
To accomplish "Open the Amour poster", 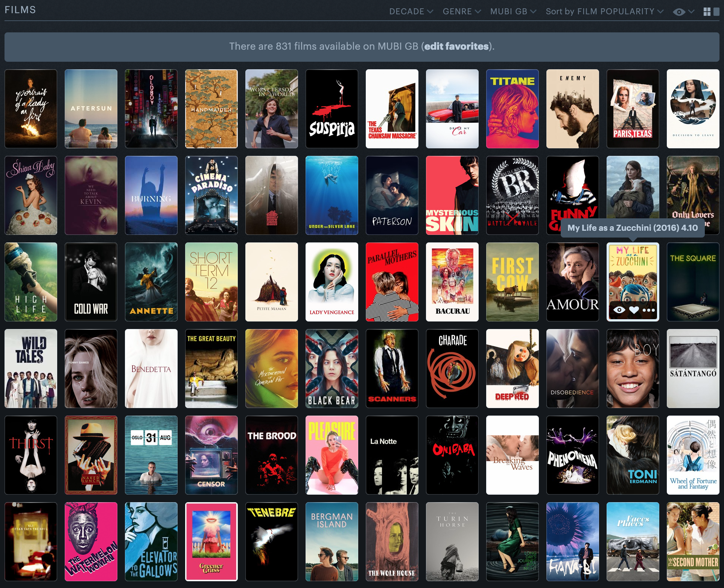I will coord(573,282).
